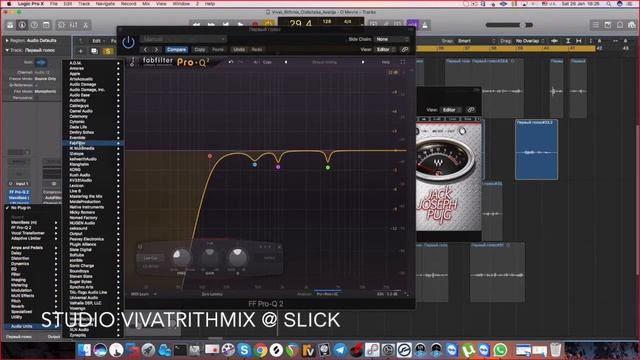Screen dimensions: 640x360
Task: Select the red low-cut EQ band point
Action: 210,156
